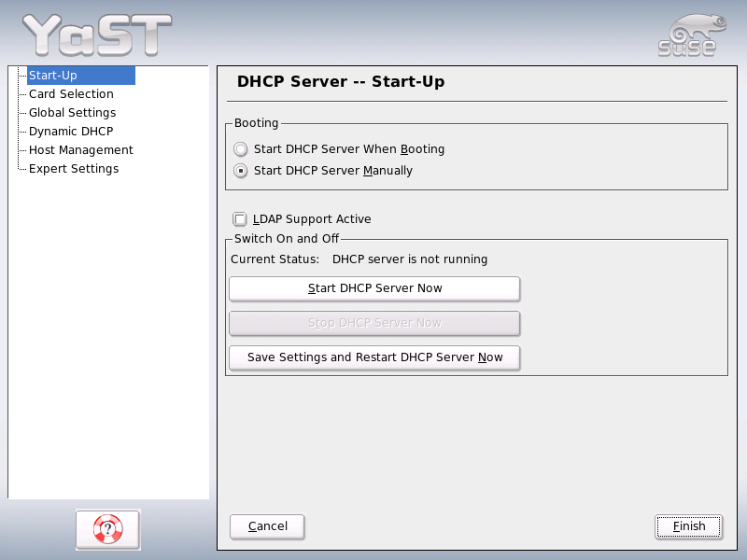Open Card Selection in the tree
The width and height of the screenshot is (747, 560).
pos(71,94)
